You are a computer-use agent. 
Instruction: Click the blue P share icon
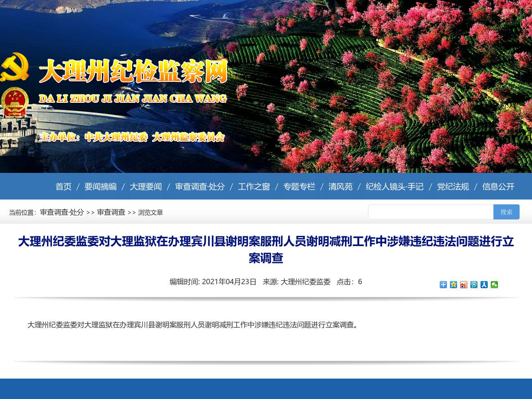coord(474,285)
